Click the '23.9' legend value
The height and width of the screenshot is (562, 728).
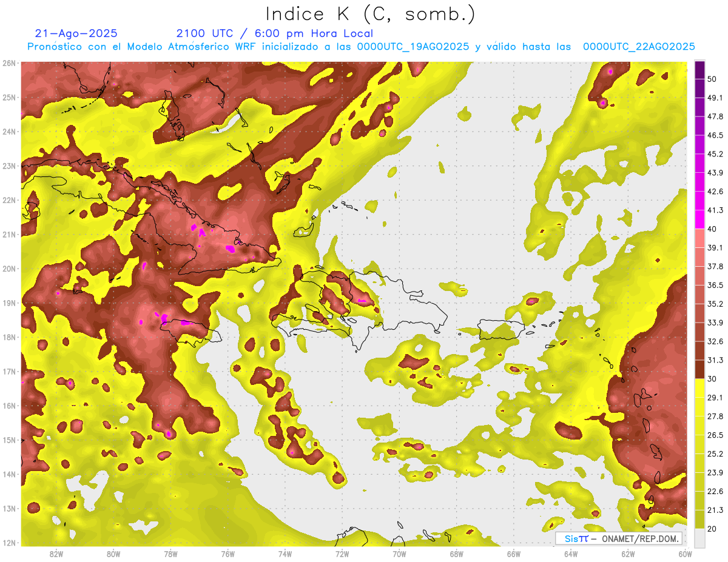[715, 472]
